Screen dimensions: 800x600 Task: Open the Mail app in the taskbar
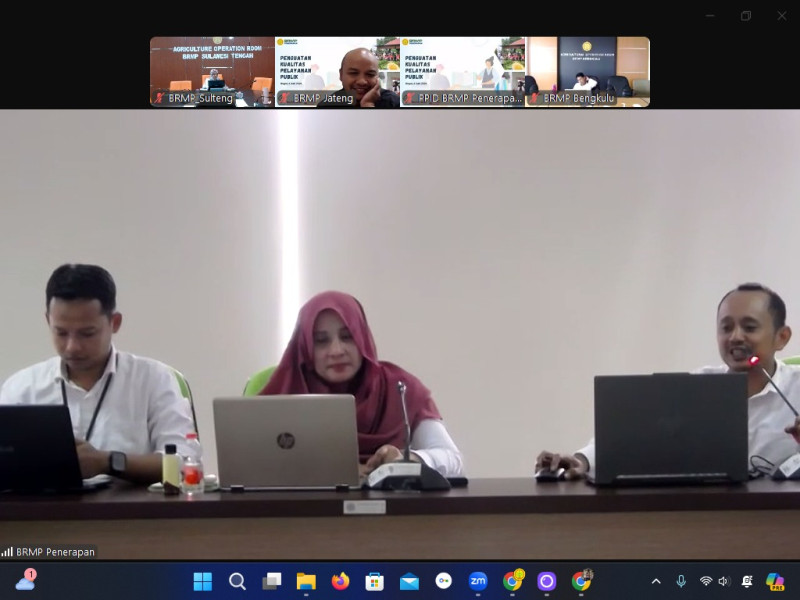(x=409, y=581)
